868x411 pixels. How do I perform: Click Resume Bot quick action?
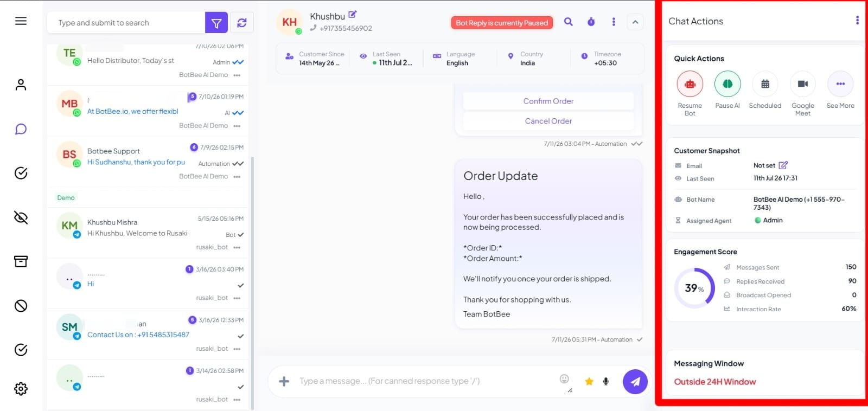pyautogui.click(x=690, y=84)
